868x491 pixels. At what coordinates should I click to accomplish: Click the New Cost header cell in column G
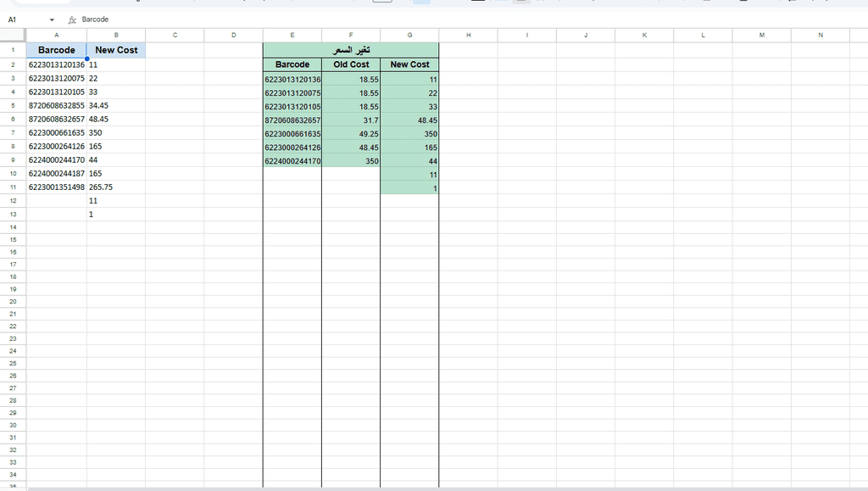click(x=409, y=64)
